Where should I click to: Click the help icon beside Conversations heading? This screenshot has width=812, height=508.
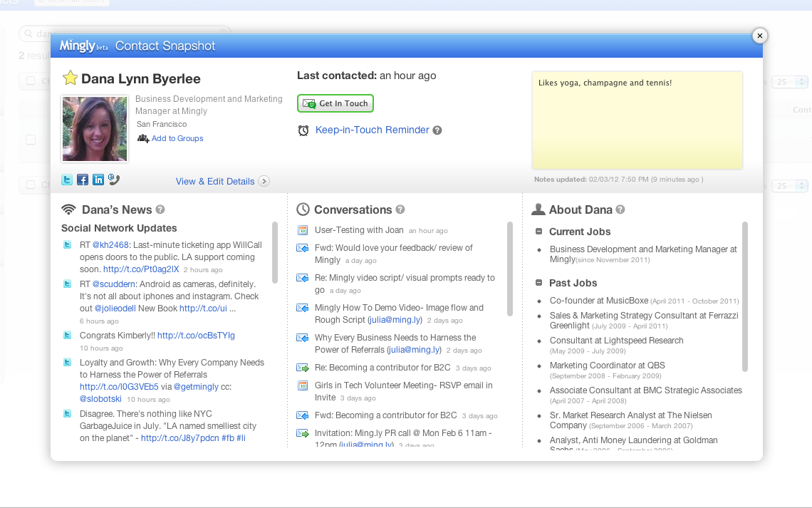pyautogui.click(x=400, y=209)
